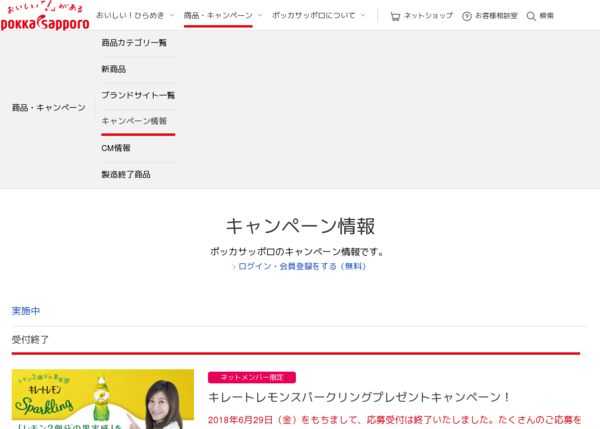Open ブランドサイト一覧 submenu item
The width and height of the screenshot is (600, 429).
coord(138,95)
